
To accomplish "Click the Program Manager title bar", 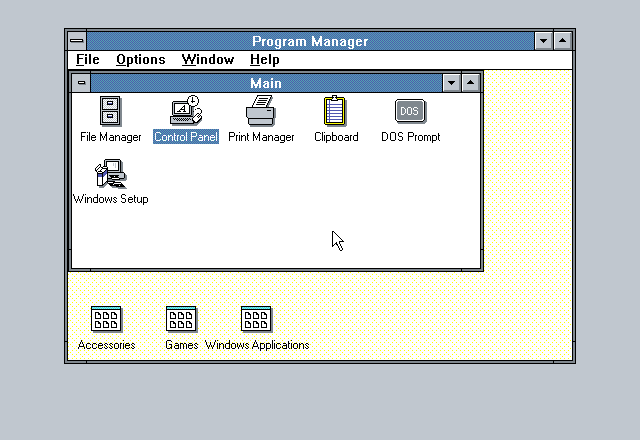I will 310,41.
